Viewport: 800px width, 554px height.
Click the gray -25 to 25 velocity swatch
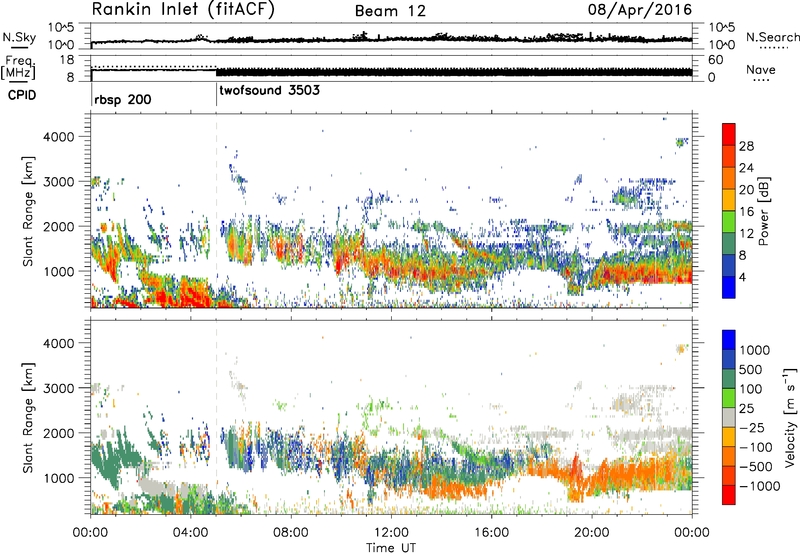coord(729,417)
